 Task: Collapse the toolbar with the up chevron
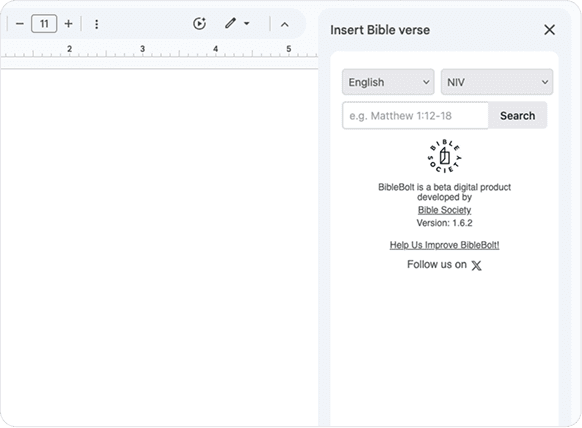coord(284,24)
